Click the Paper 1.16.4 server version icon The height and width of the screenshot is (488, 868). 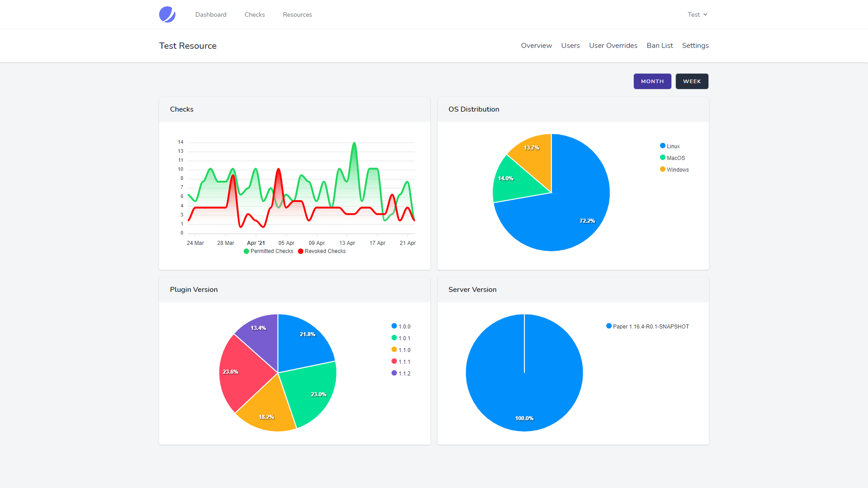point(609,326)
